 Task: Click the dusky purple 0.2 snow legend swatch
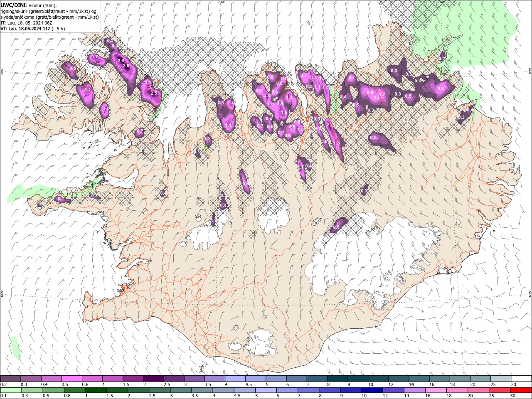[10, 379]
